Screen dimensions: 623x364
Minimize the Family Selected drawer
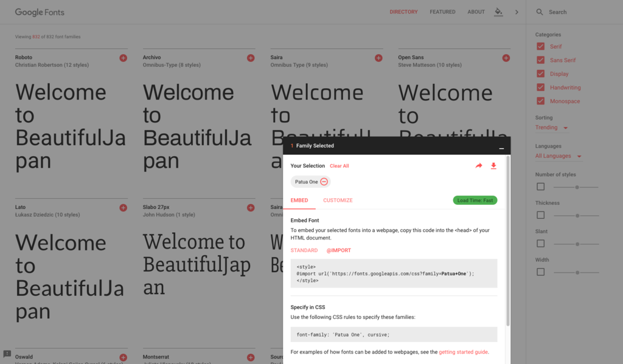[501, 148]
